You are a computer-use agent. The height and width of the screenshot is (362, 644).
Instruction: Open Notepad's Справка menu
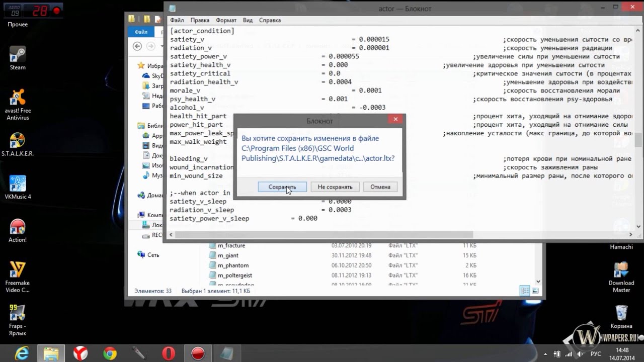click(270, 20)
